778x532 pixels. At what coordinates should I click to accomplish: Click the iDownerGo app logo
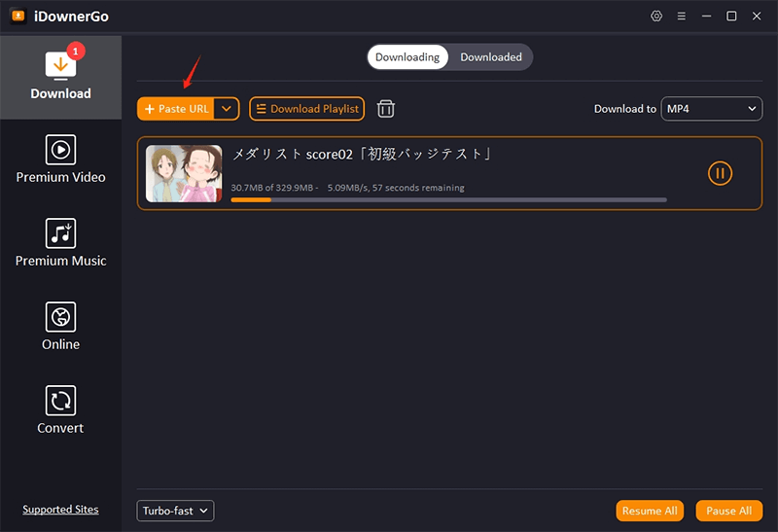[18, 17]
